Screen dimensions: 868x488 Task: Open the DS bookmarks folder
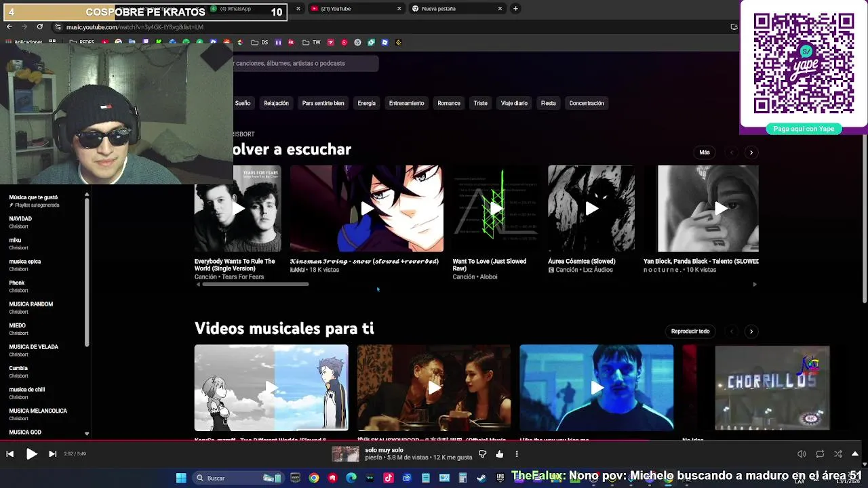(260, 42)
